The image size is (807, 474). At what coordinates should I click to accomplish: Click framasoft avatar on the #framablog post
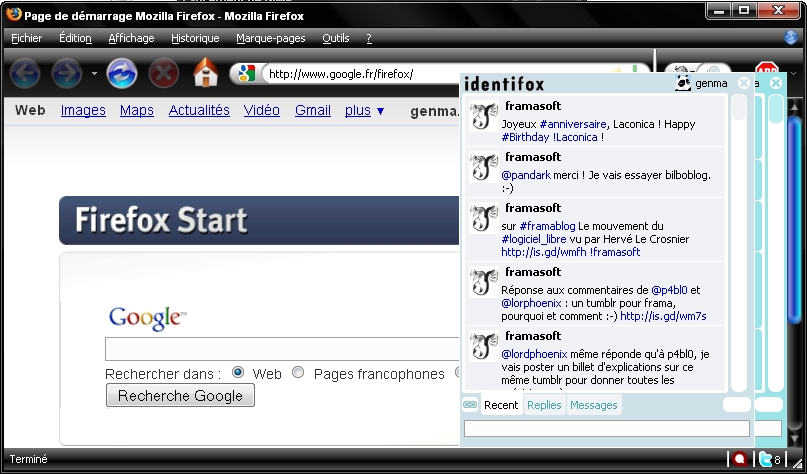click(484, 218)
